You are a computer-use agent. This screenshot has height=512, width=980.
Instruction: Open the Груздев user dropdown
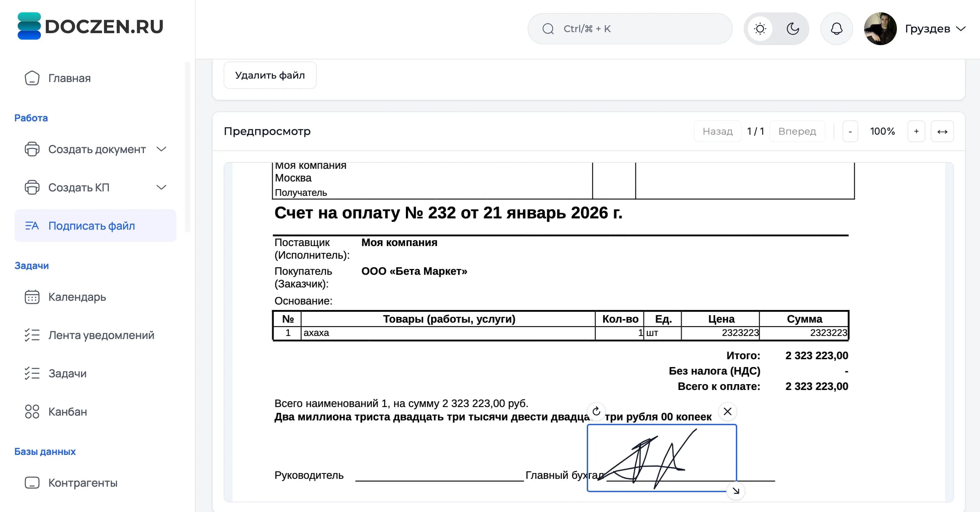935,29
